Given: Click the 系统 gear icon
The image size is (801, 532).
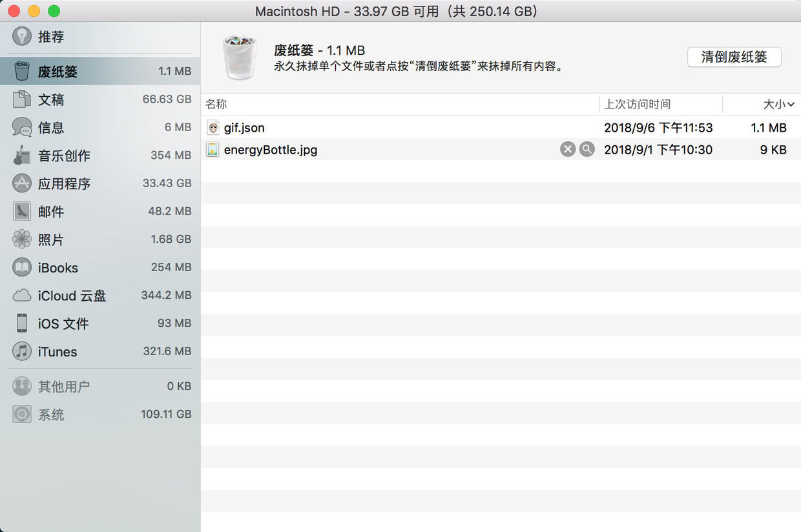Looking at the screenshot, I should tap(22, 414).
